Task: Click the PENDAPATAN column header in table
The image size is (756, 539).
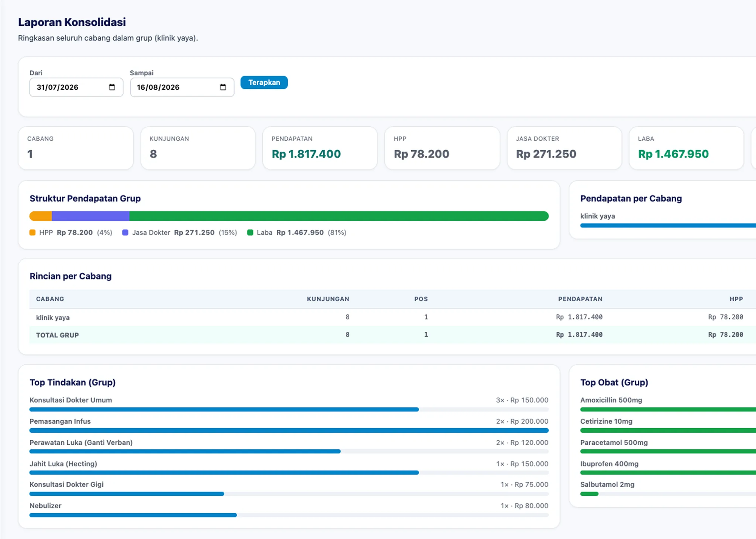Action: (x=580, y=299)
